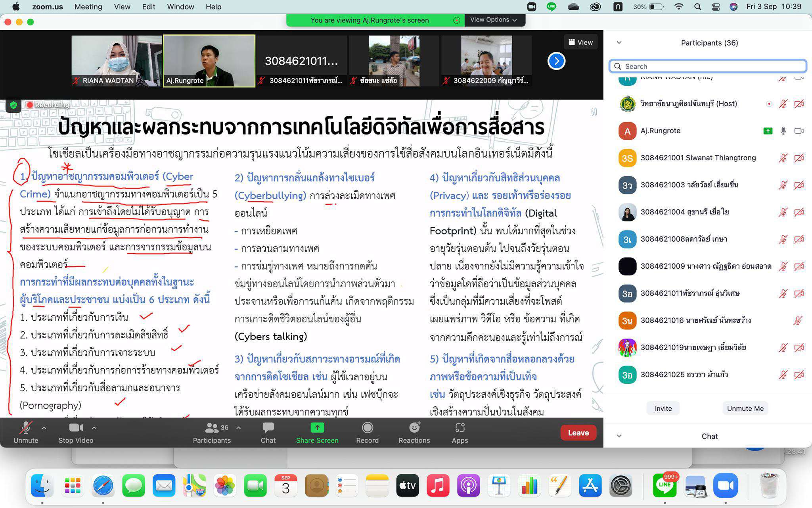
Task: Toggle Aj.Rungrote's microphone icon in list
Action: click(x=783, y=131)
